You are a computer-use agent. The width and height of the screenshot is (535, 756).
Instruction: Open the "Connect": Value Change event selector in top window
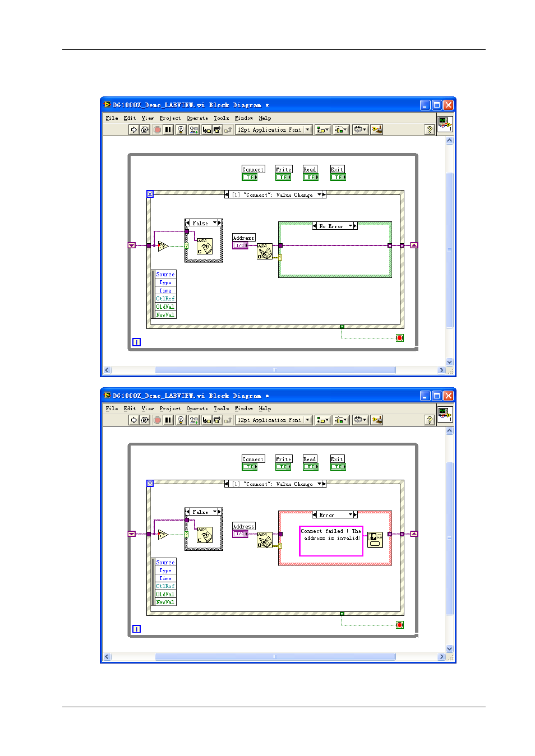(x=275, y=194)
